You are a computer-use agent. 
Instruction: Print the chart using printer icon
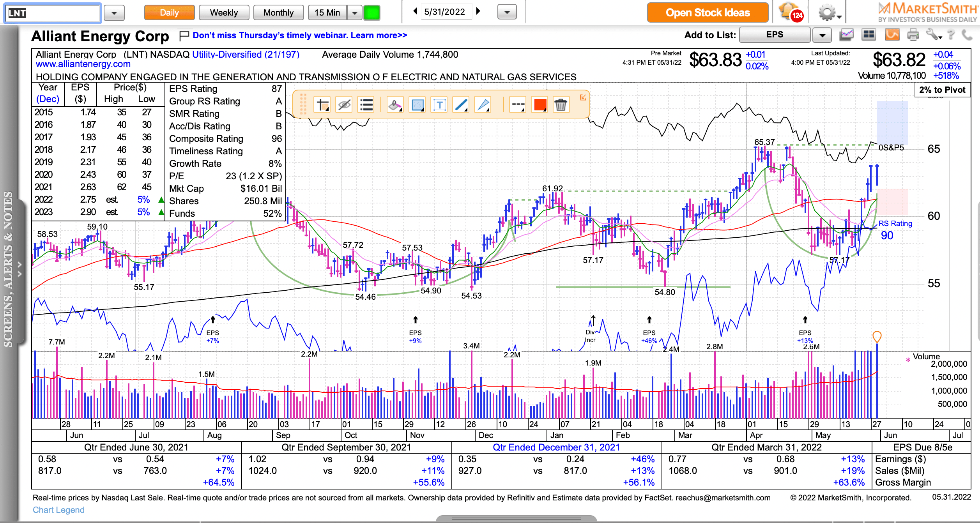coord(913,35)
